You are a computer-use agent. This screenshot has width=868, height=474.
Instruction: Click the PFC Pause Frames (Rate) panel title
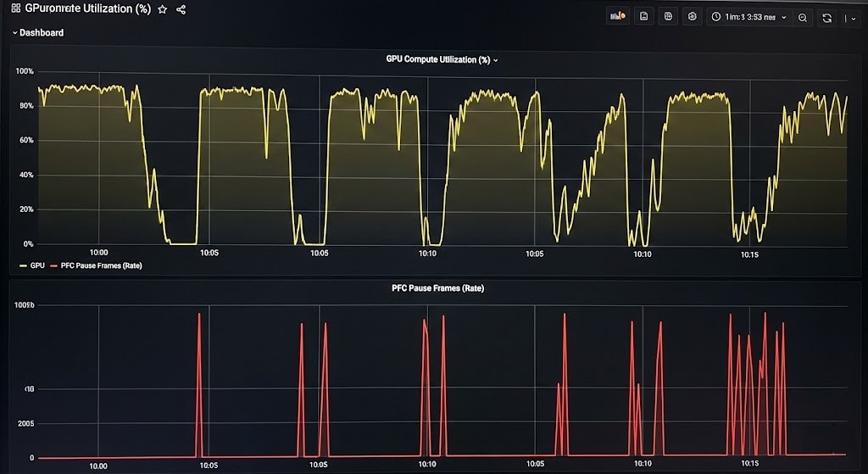pos(437,288)
